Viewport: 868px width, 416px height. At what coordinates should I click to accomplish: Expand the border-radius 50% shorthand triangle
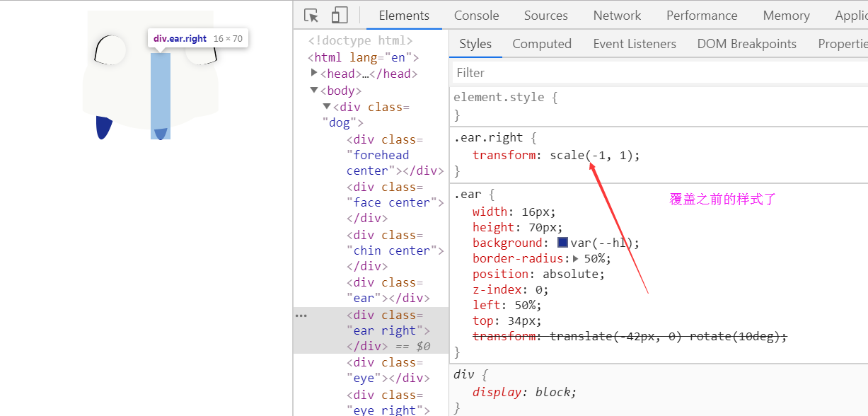coord(576,259)
